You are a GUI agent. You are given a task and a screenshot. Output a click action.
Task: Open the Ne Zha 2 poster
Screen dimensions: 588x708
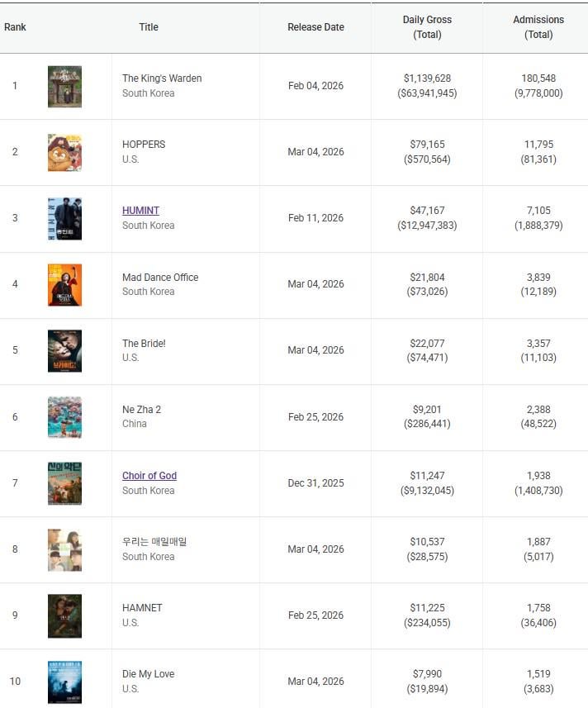point(64,417)
